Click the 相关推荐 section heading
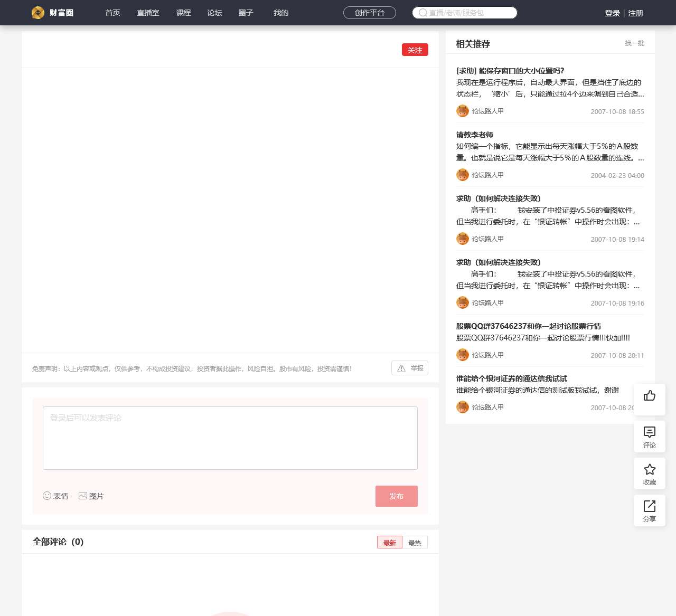The image size is (676, 616). click(x=473, y=44)
